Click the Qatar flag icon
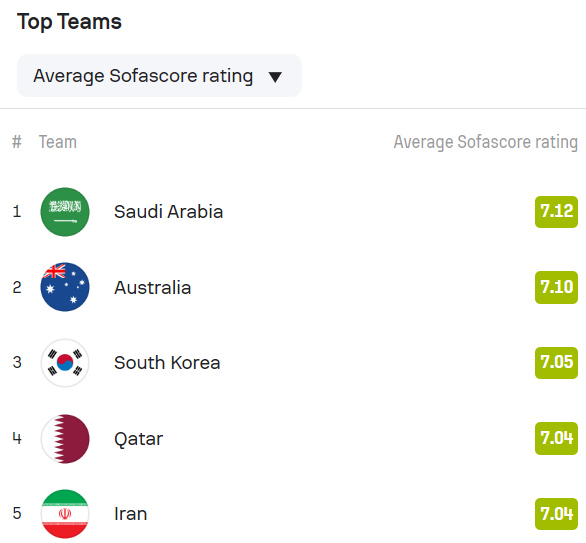 pos(65,439)
